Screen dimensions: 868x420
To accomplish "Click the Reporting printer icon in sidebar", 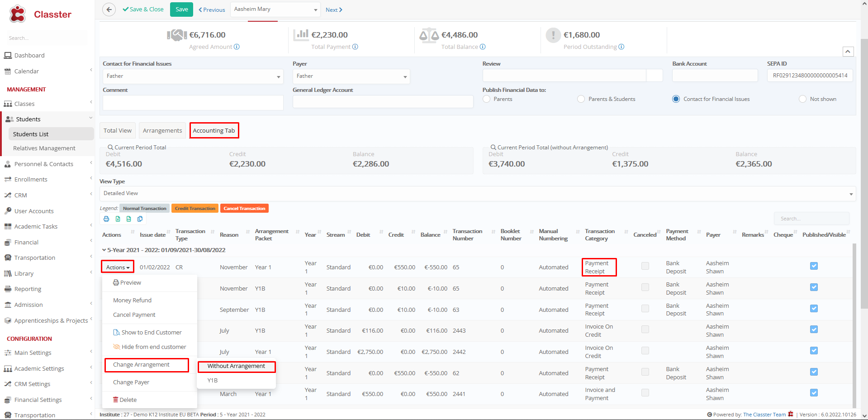I will coord(8,289).
